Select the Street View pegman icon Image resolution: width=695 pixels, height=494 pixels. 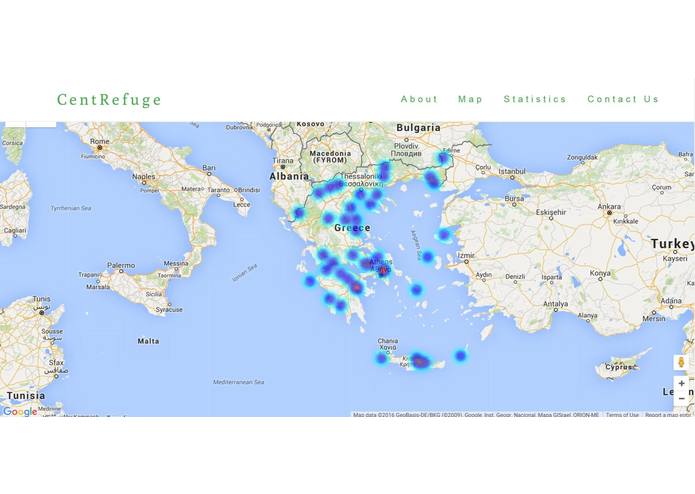click(x=681, y=362)
